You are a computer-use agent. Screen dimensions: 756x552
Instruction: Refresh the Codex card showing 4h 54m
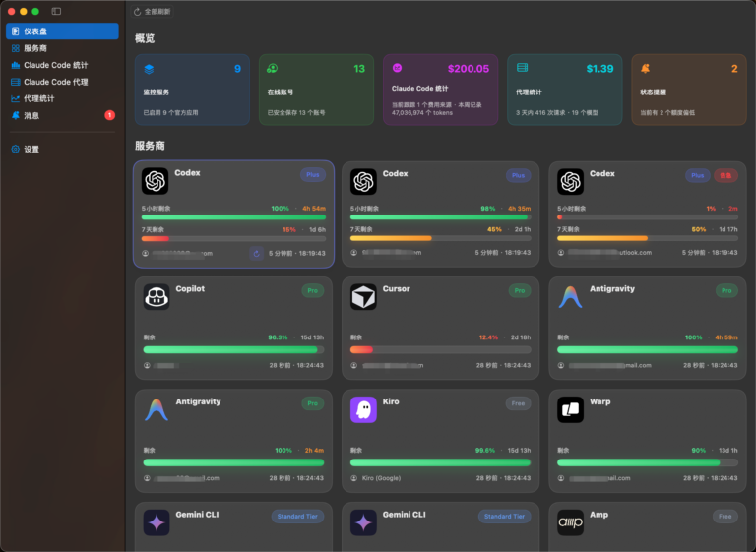point(257,253)
